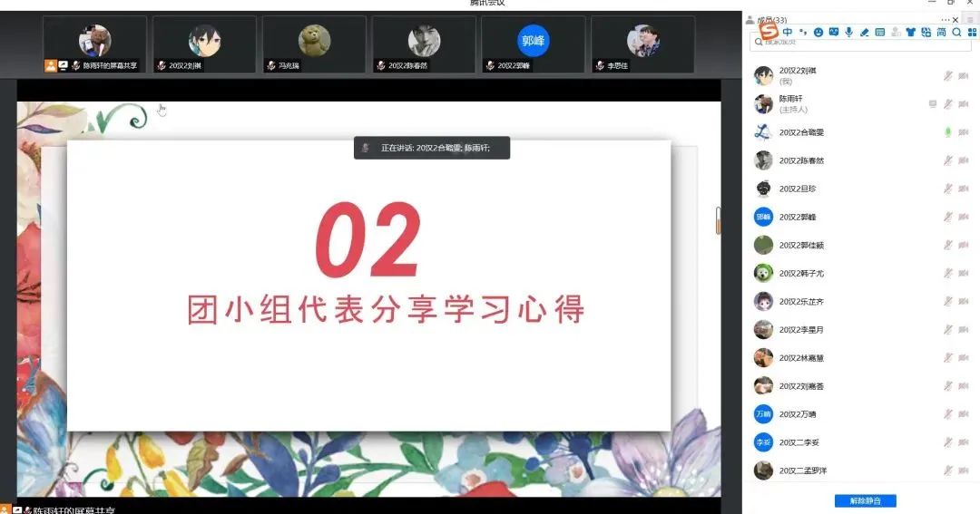This screenshot has width=980, height=514.
Task: Open the Sogou emoji panel
Action: point(818,32)
